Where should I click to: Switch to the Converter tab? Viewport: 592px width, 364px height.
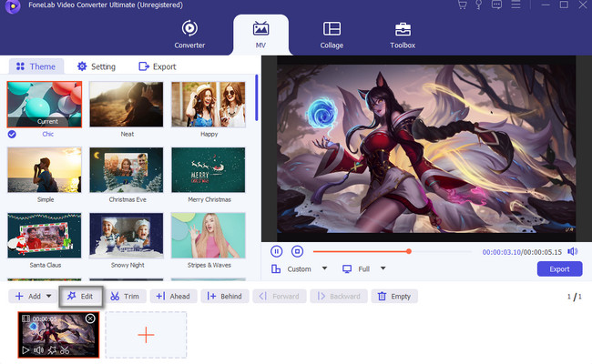click(189, 35)
